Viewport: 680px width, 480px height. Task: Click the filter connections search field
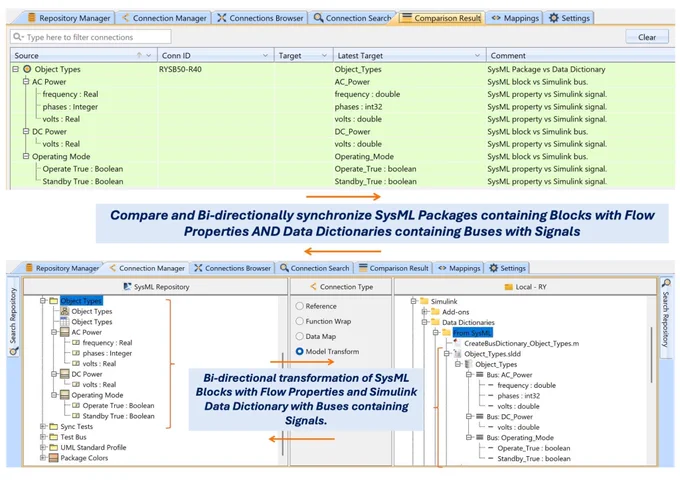[91, 37]
